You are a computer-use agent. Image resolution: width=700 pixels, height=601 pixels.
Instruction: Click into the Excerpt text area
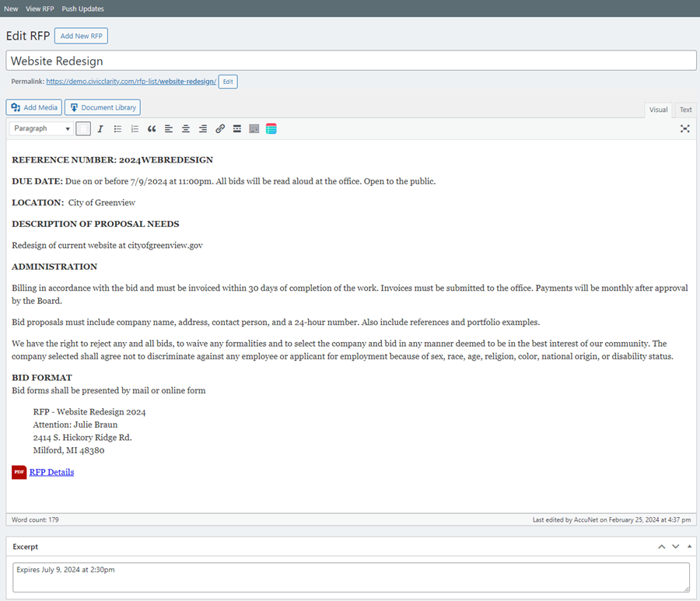pos(351,578)
